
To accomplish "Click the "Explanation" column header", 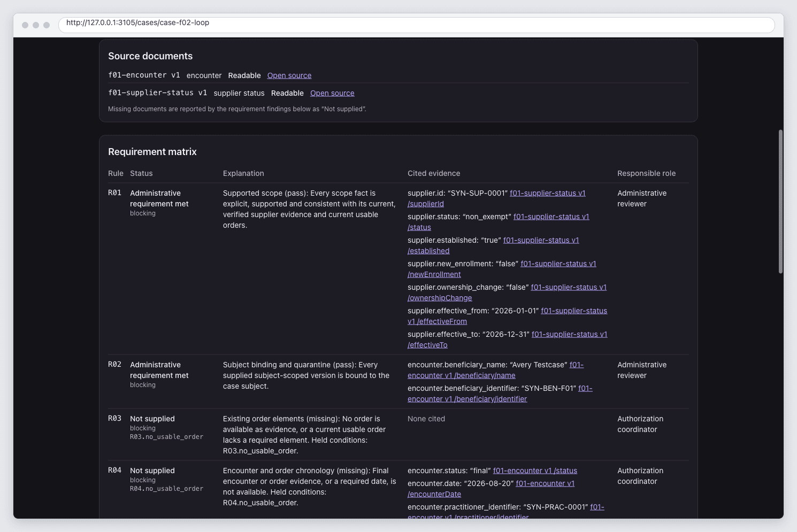I will [243, 173].
